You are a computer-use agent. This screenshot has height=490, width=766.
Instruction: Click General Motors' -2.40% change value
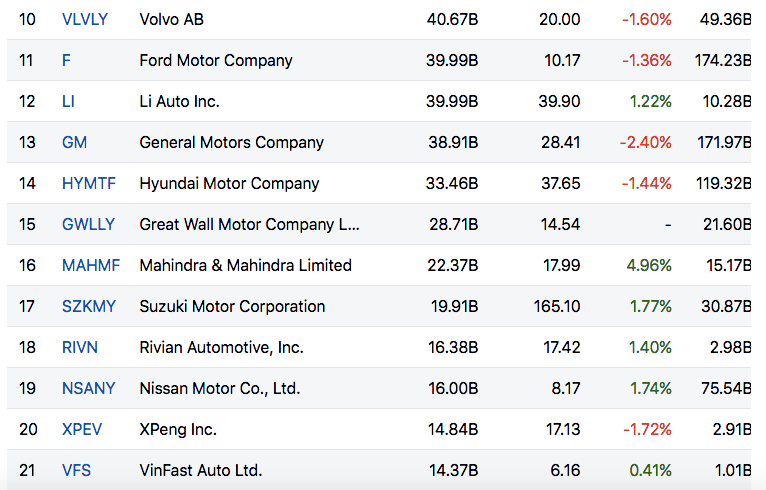[645, 142]
